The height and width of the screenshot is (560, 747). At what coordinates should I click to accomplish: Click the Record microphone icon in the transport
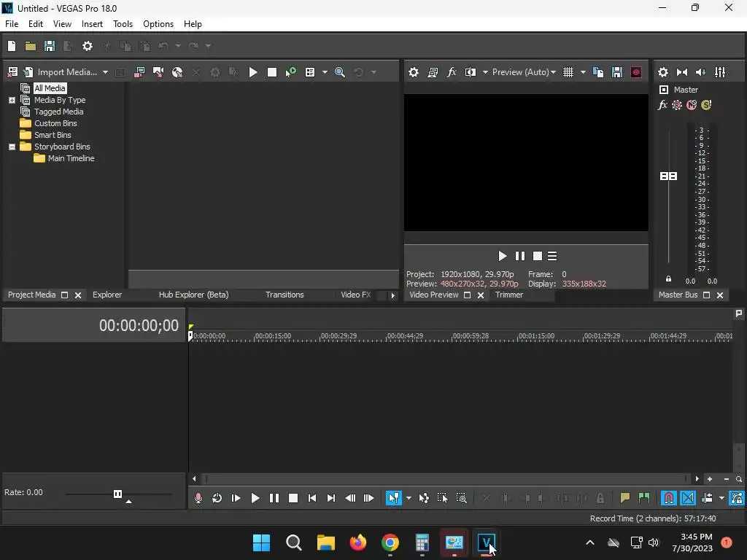198,498
